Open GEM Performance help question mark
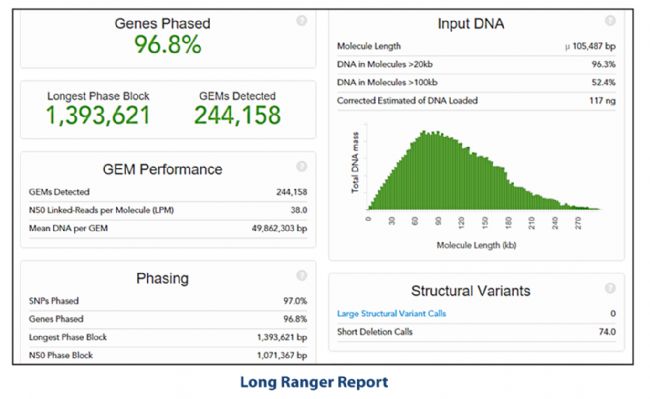 tap(301, 166)
